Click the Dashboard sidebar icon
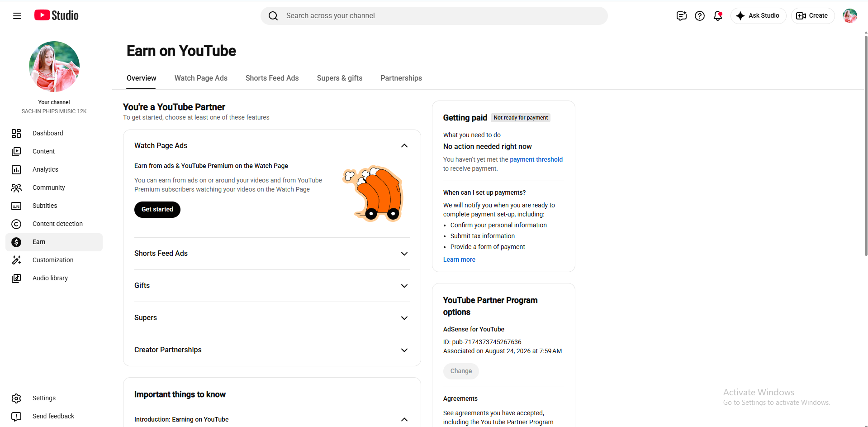Image resolution: width=868 pixels, height=427 pixels. click(x=16, y=133)
